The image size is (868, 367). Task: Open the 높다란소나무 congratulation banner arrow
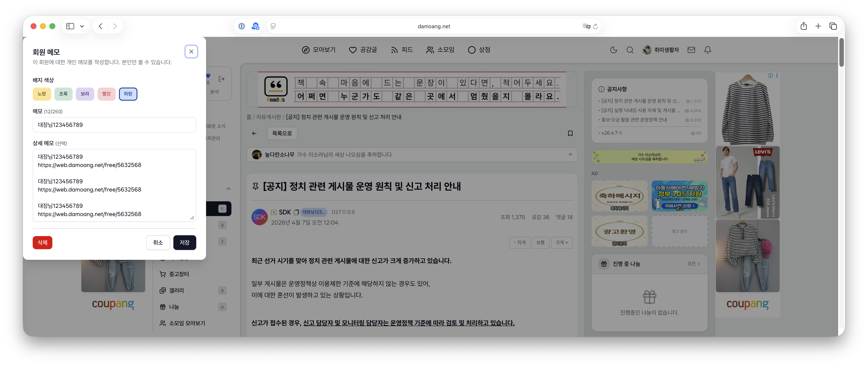click(x=570, y=154)
